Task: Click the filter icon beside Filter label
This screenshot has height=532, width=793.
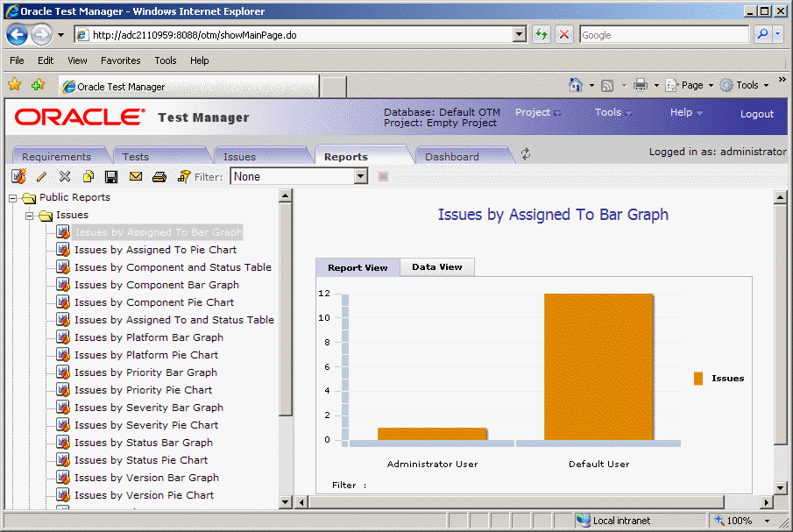Action: [184, 176]
